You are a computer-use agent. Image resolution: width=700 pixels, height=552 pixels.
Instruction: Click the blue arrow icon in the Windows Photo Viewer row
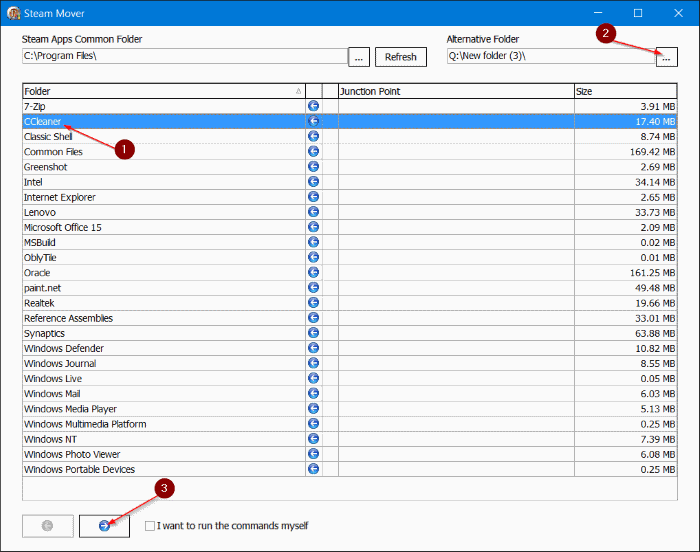point(314,454)
